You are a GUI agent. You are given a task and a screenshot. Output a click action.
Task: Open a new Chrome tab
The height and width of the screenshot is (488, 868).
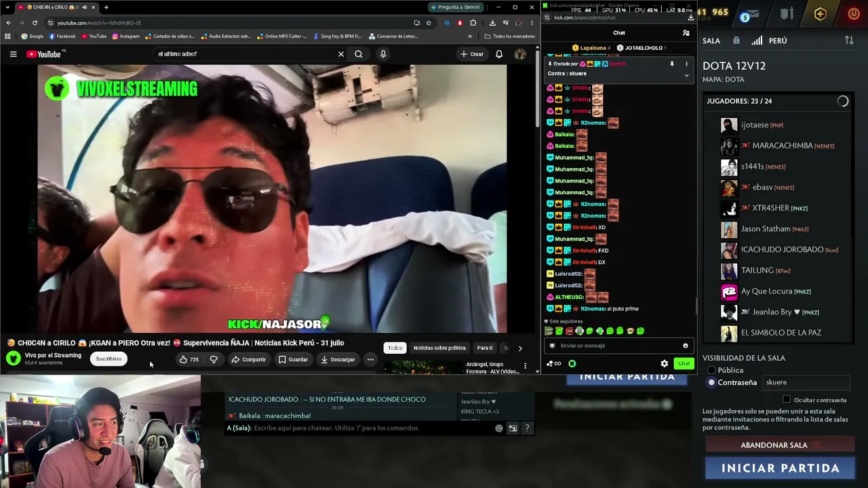click(x=106, y=7)
